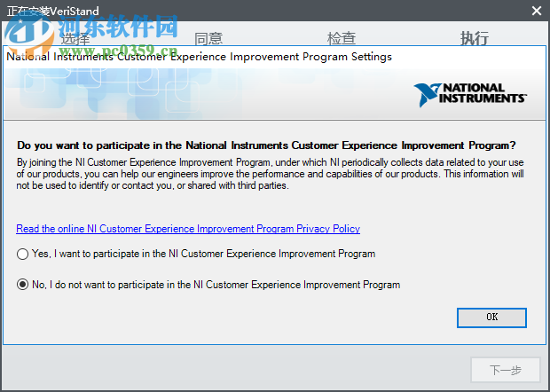550x392 pixels.
Task: Click the dialog title 'Customer Experience Improvement Program Settings'
Action: (x=255, y=57)
